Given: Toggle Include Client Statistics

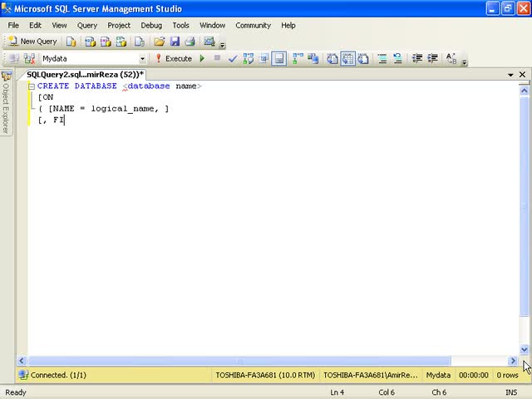Looking at the screenshot, I should coord(313,59).
